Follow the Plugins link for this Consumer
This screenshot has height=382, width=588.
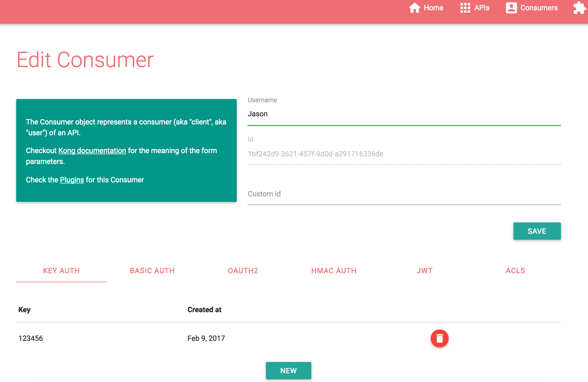pos(72,180)
